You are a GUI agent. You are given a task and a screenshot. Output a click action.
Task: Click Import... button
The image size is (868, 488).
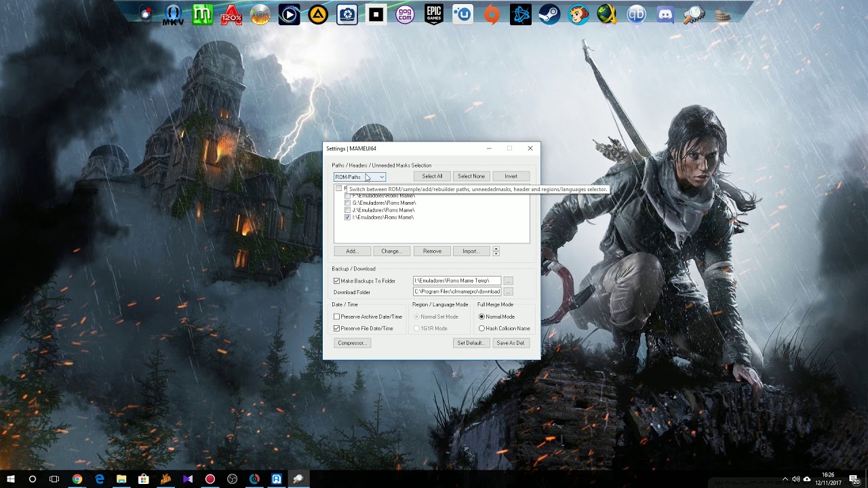coord(471,251)
